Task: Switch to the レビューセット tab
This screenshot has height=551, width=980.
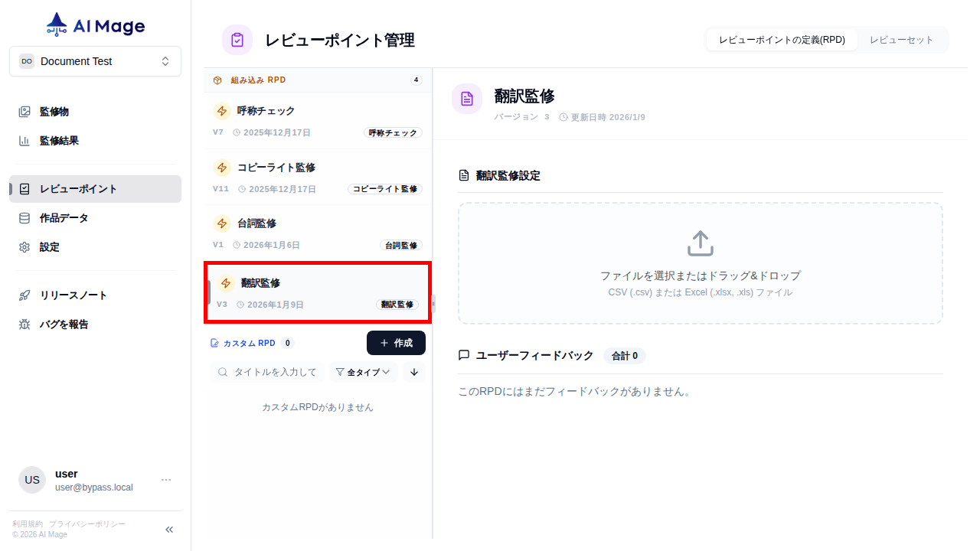Action: click(902, 39)
